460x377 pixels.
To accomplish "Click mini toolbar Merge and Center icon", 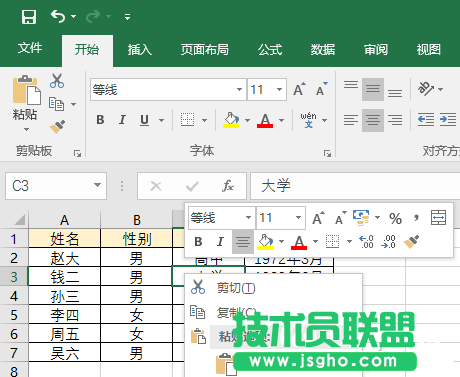I will (438, 218).
